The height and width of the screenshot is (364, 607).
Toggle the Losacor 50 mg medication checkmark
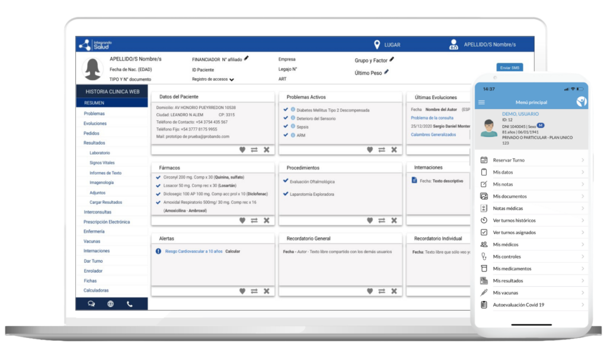point(158,186)
